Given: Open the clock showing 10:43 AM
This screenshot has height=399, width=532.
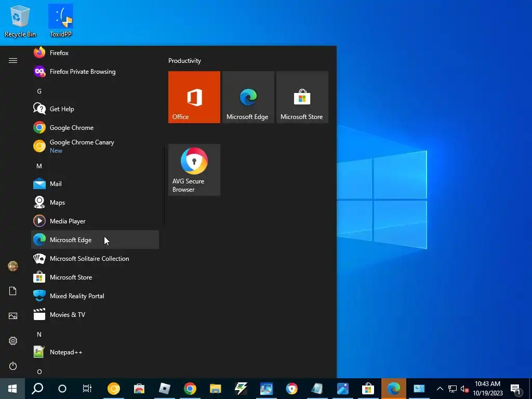Looking at the screenshot, I should pyautogui.click(x=487, y=389).
